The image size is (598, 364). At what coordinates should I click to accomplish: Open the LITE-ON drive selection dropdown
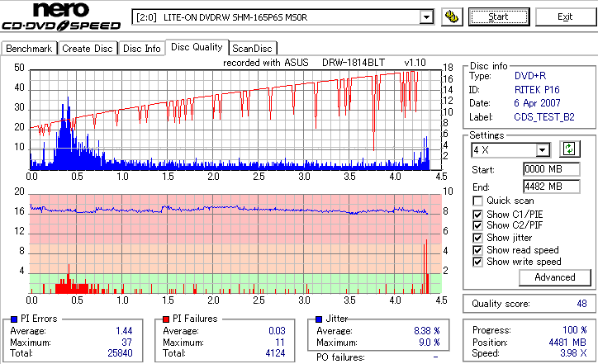click(426, 17)
